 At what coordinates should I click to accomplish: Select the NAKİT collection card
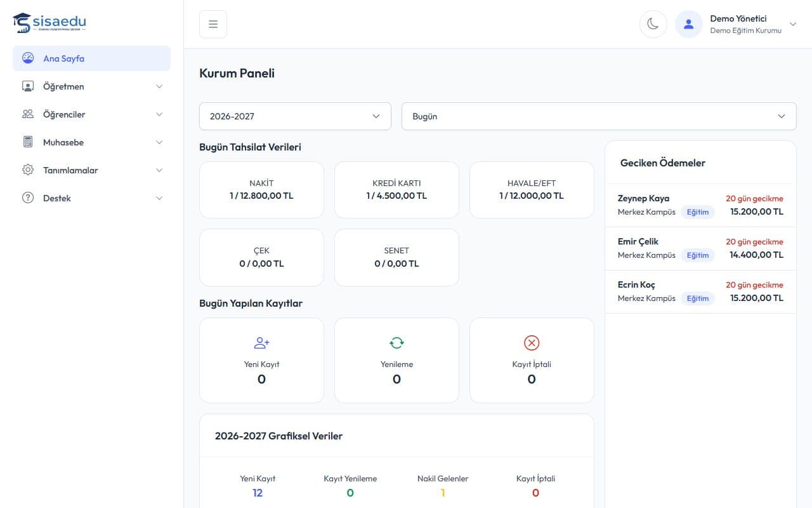[x=261, y=190]
